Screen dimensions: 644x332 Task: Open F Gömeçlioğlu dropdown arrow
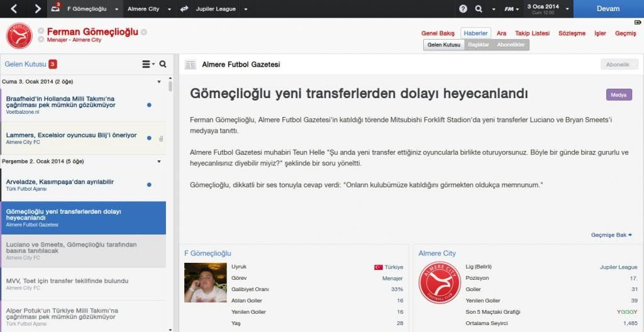coord(116,9)
